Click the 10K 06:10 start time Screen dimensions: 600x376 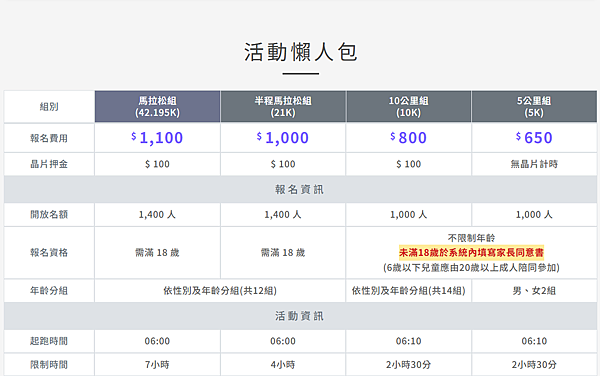[x=408, y=341]
